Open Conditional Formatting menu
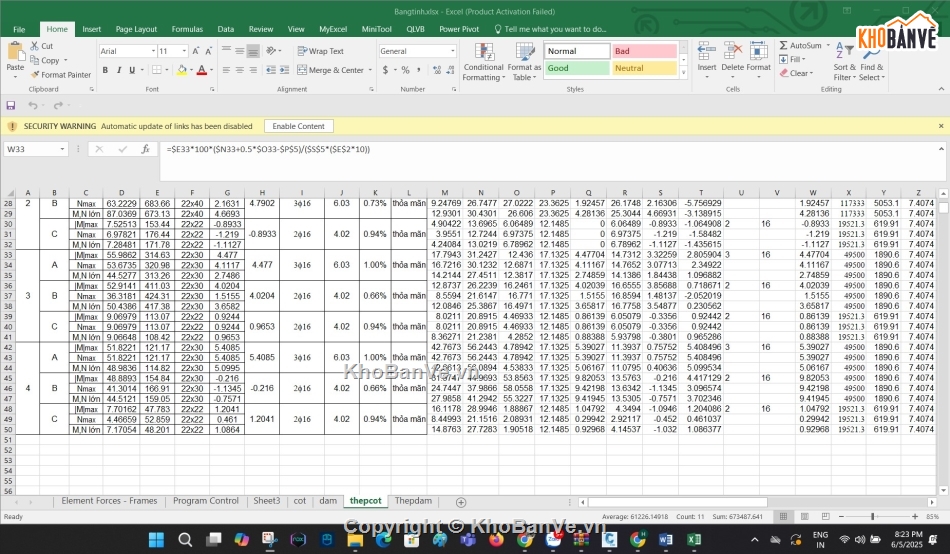Image resolution: width=950 pixels, height=554 pixels. (483, 62)
